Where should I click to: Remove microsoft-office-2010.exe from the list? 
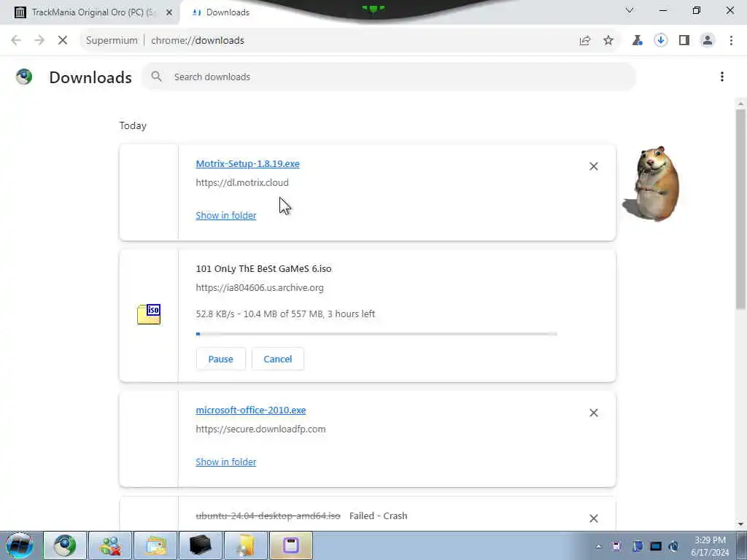[x=594, y=413]
